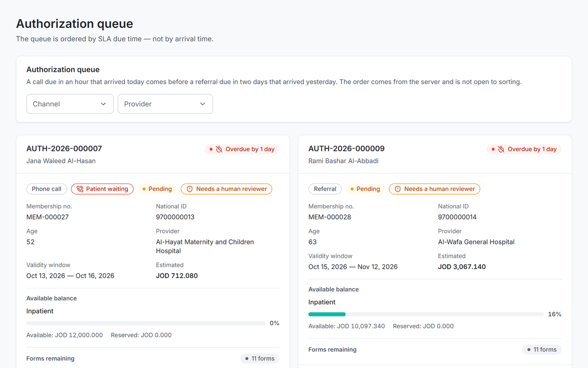Click validity window Oct 15 — Nov 12, 2026

point(353,267)
